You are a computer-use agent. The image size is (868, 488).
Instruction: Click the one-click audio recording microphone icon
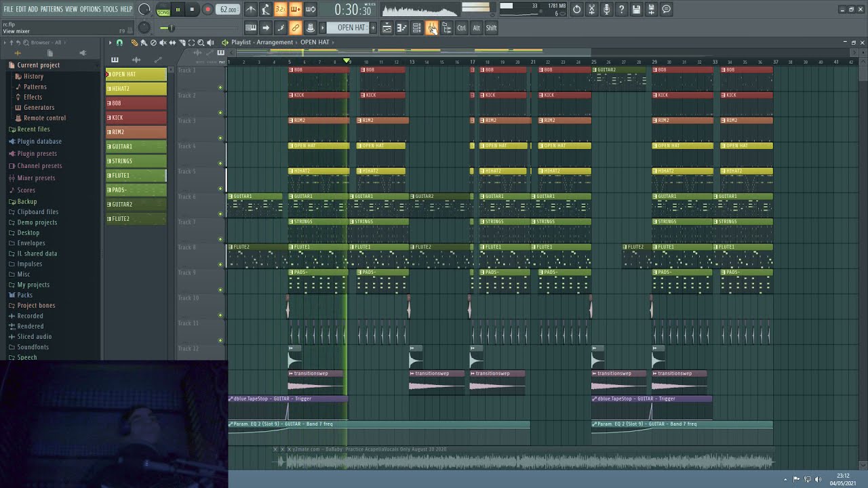click(x=606, y=9)
